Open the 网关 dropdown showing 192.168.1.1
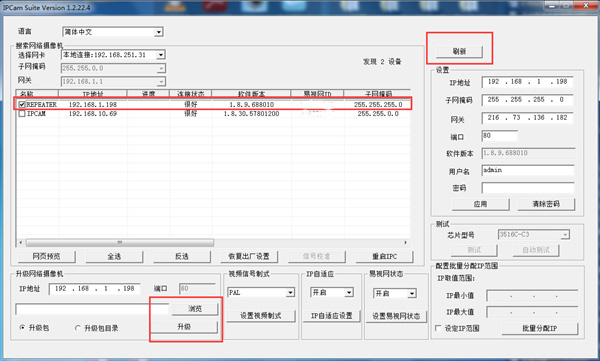This screenshot has width=600, height=361. click(x=161, y=82)
